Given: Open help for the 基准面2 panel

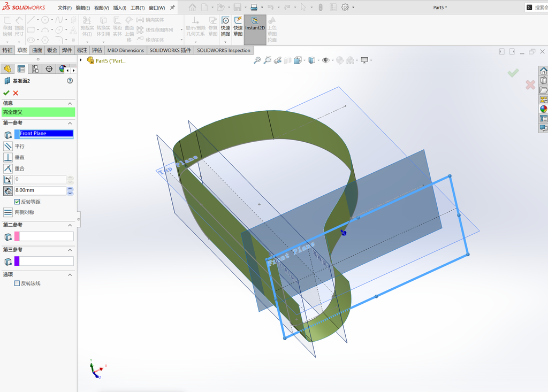Looking at the screenshot, I should coord(70,81).
